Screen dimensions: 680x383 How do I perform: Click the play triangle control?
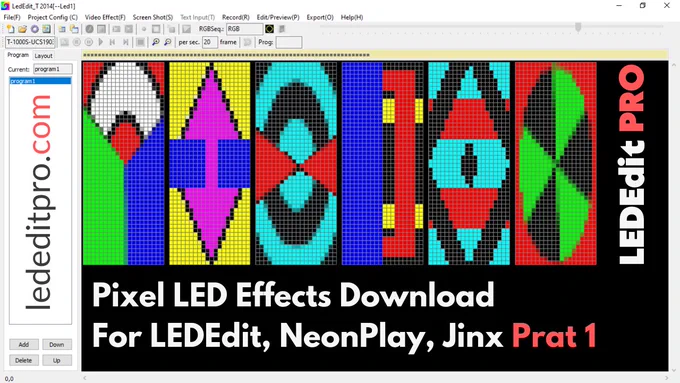point(101,42)
